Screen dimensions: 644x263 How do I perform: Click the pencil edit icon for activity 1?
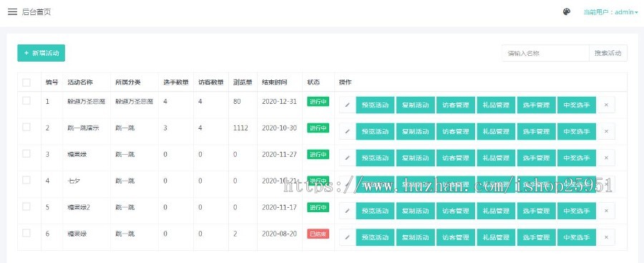click(347, 105)
